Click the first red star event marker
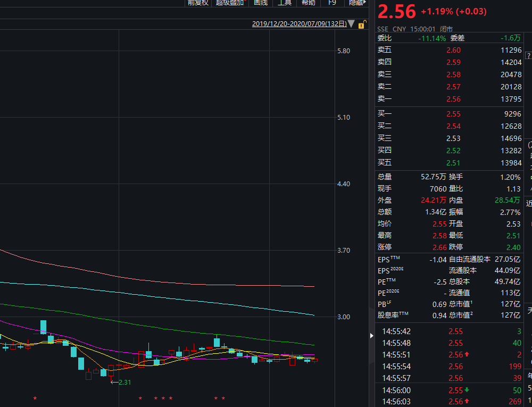 click(x=35, y=398)
